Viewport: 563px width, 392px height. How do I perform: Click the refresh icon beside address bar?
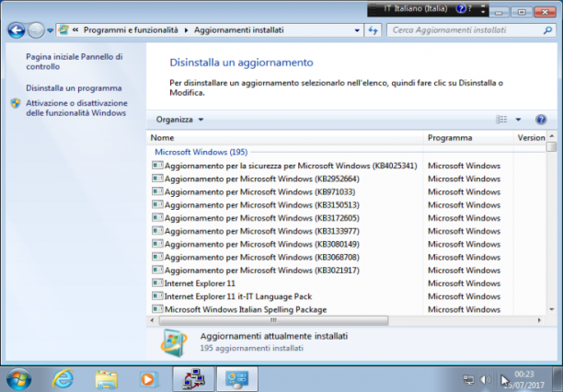[x=373, y=30]
